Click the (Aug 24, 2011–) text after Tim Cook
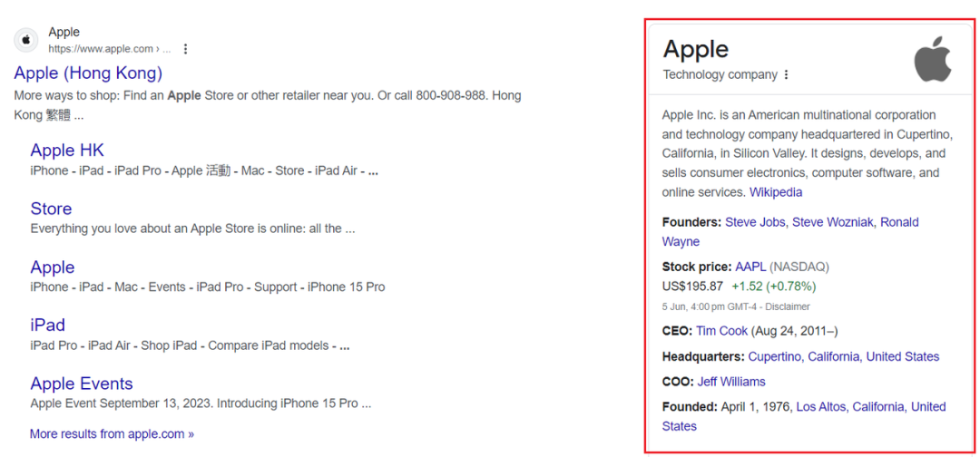The image size is (980, 457). (794, 331)
